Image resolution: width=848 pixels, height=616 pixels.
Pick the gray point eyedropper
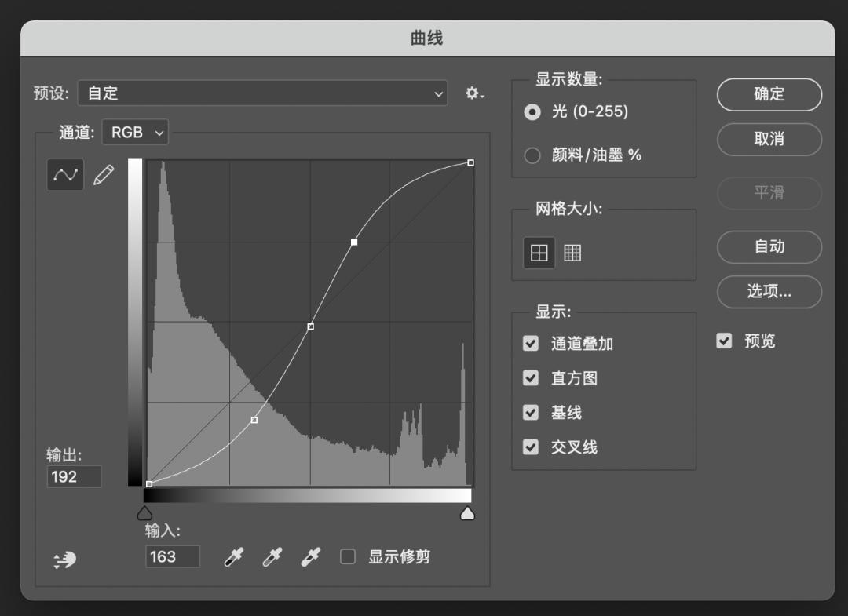tap(272, 556)
